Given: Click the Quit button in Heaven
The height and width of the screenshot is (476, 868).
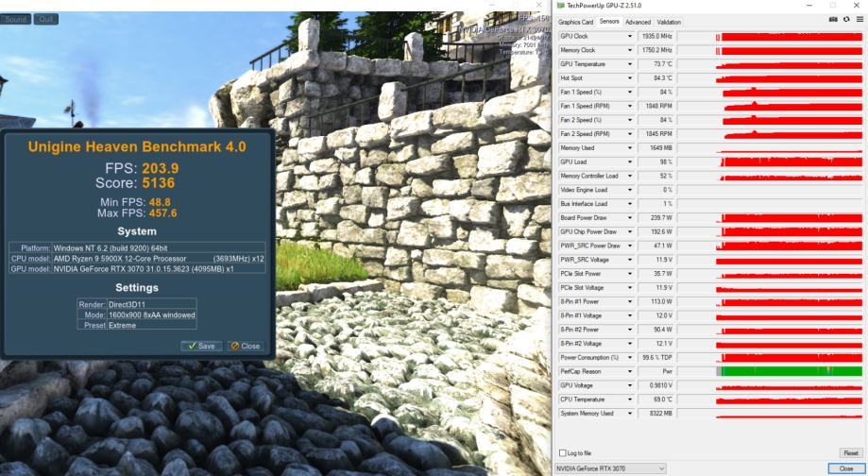Looking at the screenshot, I should coord(46,19).
